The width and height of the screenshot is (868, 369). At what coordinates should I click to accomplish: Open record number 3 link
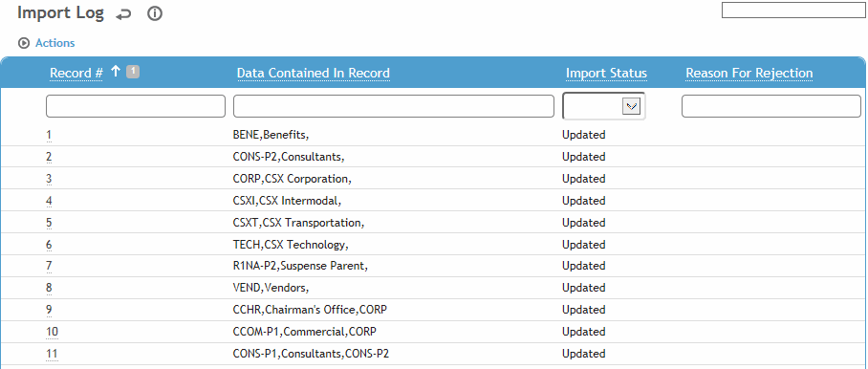tap(49, 179)
